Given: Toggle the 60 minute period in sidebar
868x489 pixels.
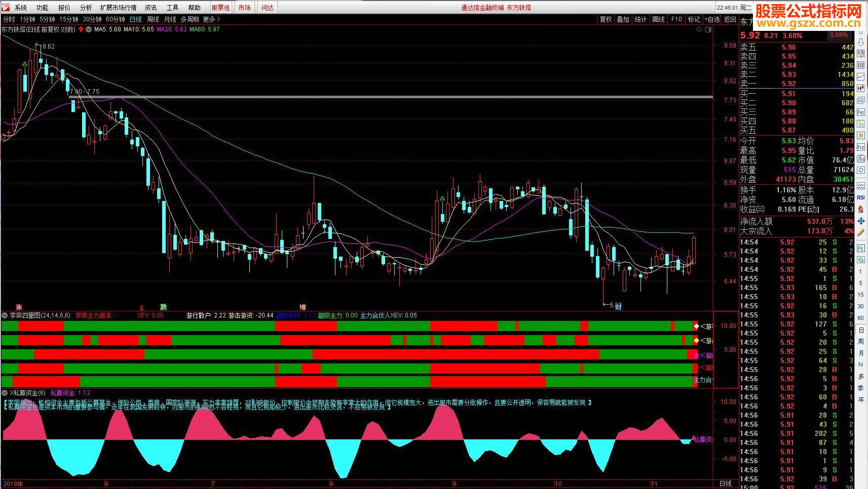Looking at the screenshot, I should (861, 318).
